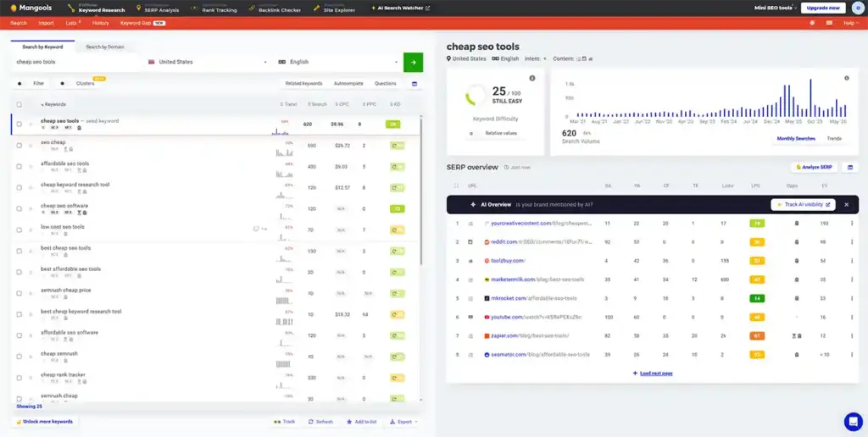Sort keywords by KD column

[x=395, y=104]
